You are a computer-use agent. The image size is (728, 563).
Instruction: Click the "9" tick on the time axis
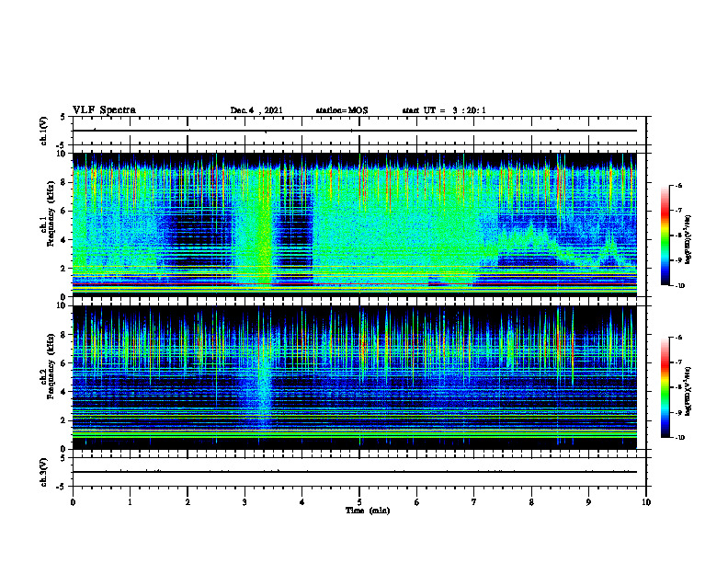click(588, 502)
